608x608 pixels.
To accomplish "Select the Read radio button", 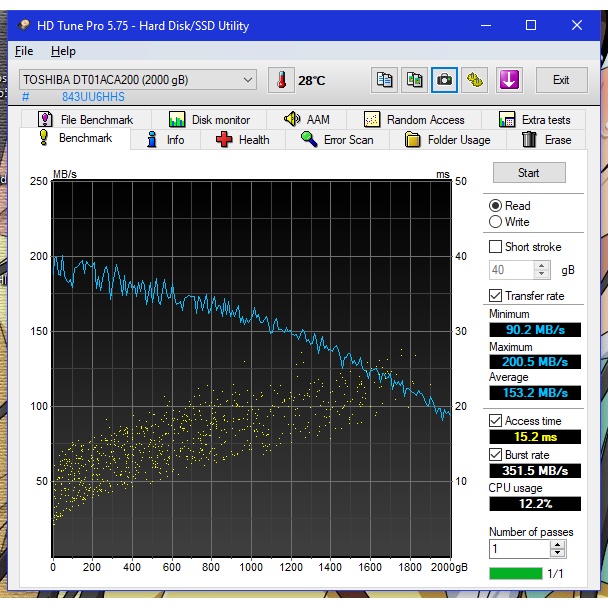I will click(496, 206).
